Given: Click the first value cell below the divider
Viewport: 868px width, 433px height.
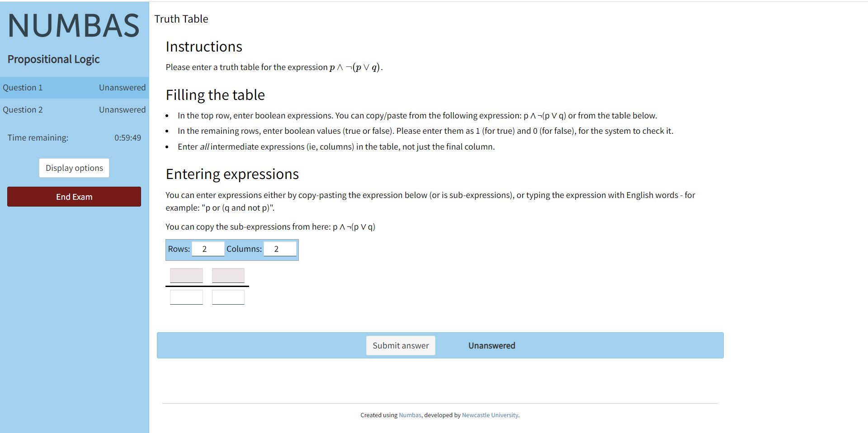Looking at the screenshot, I should pos(186,297).
